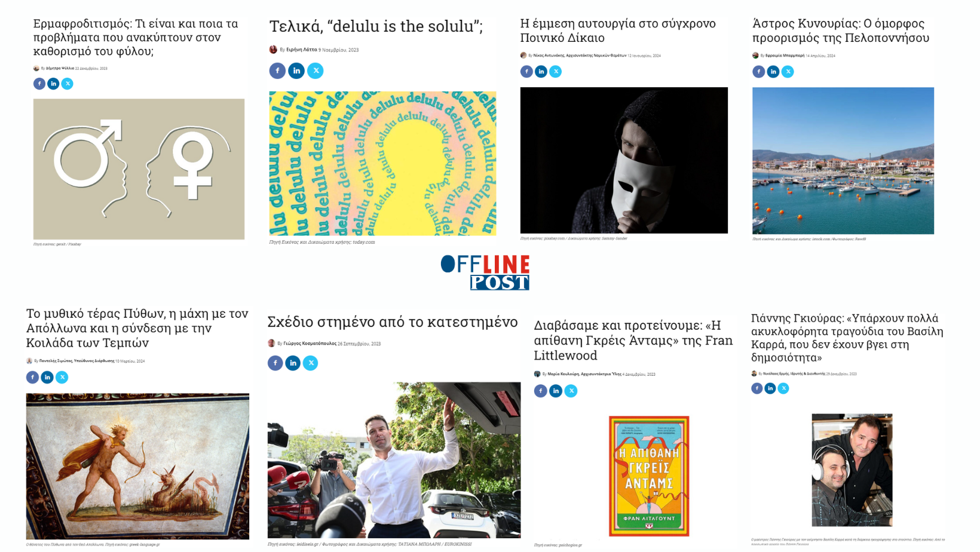This screenshot has height=552, width=980.
Task: Open the Apollo and Python painting thumbnail
Action: tap(137, 466)
